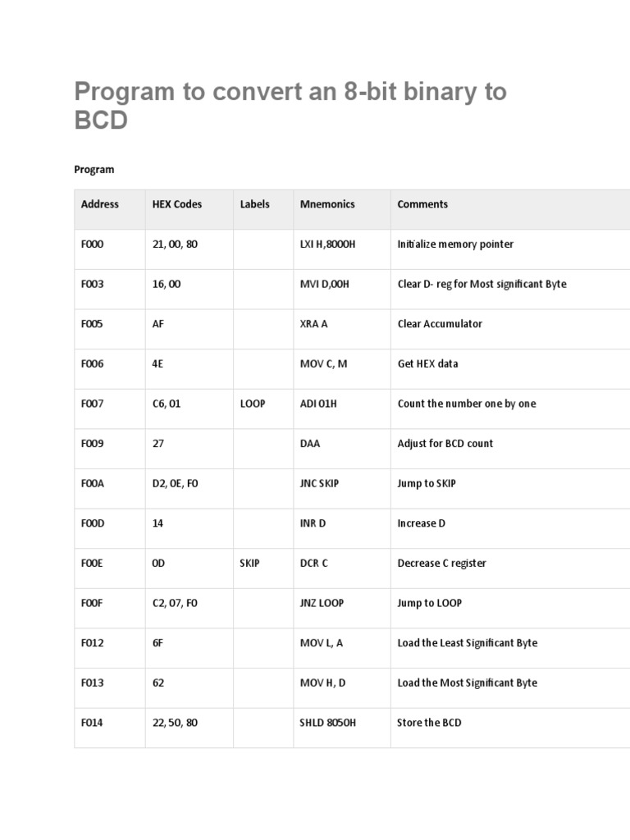630x840 pixels.
Task: Click the "Store the BCD" comment
Action: (429, 723)
